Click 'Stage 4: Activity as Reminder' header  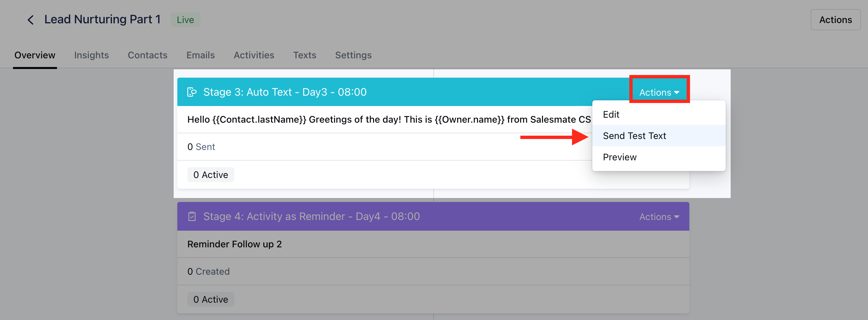point(311,216)
